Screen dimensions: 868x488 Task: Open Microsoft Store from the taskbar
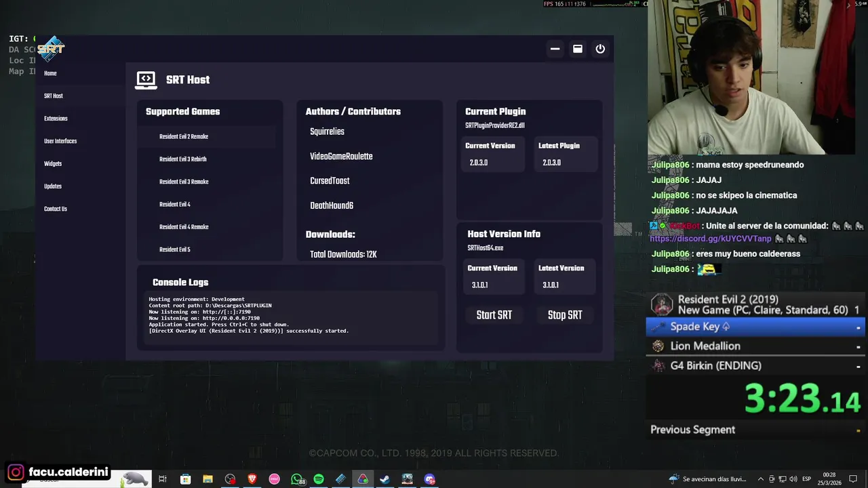pyautogui.click(x=185, y=480)
